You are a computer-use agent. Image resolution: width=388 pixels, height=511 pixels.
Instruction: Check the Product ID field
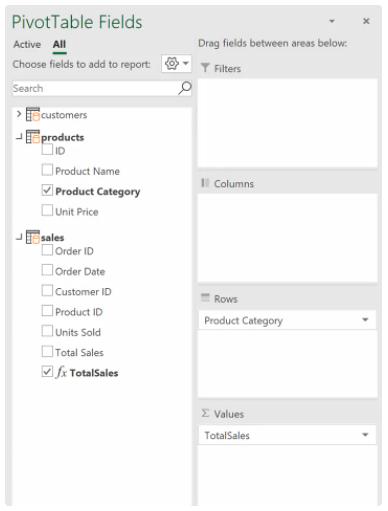tap(47, 311)
